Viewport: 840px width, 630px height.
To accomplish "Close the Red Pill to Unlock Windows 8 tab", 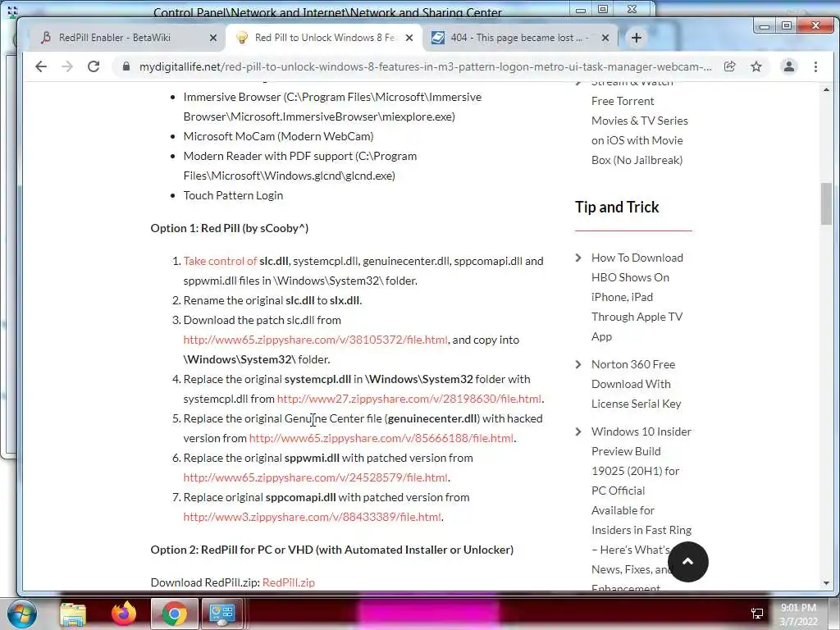I will pos(409,38).
